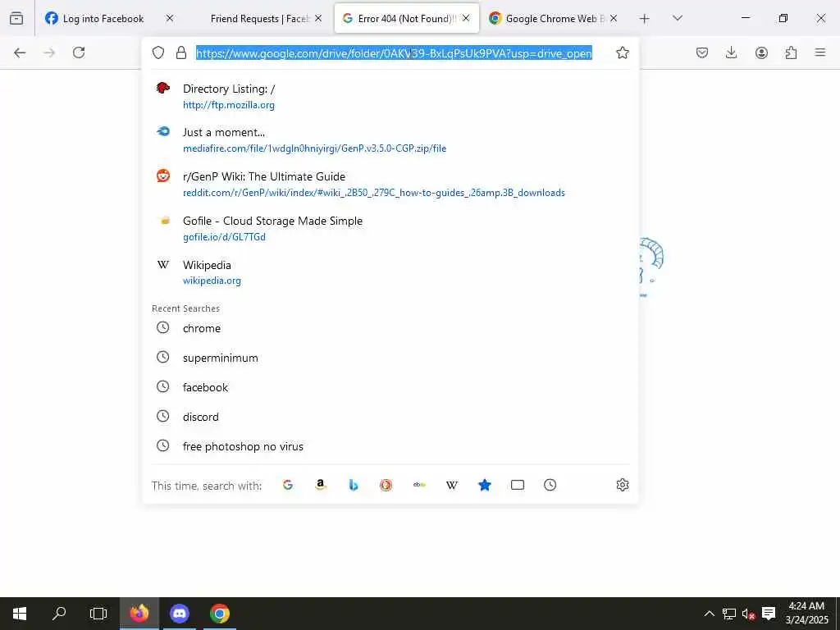Switch to Log into Facebook tab
The height and width of the screenshot is (630, 840).
pyautogui.click(x=103, y=19)
